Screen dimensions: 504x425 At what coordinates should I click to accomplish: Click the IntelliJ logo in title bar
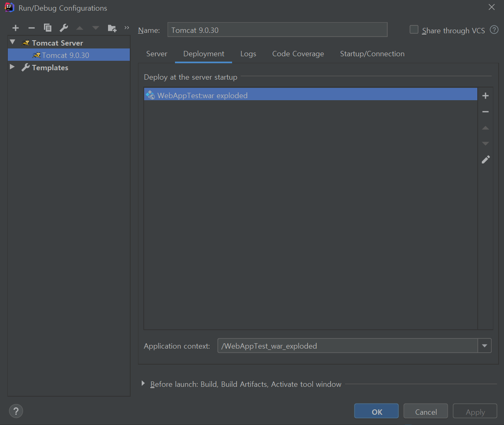point(9,7)
